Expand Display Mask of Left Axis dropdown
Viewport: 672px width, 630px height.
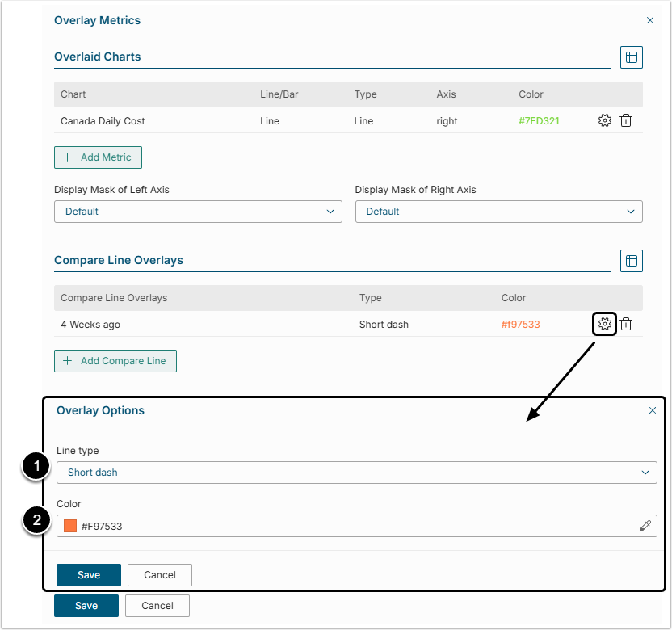pyautogui.click(x=198, y=212)
